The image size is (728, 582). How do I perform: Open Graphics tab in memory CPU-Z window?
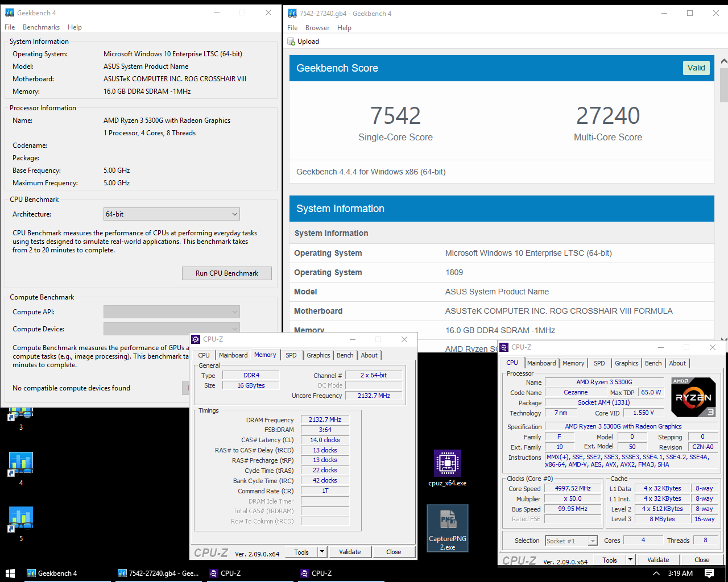pyautogui.click(x=318, y=355)
